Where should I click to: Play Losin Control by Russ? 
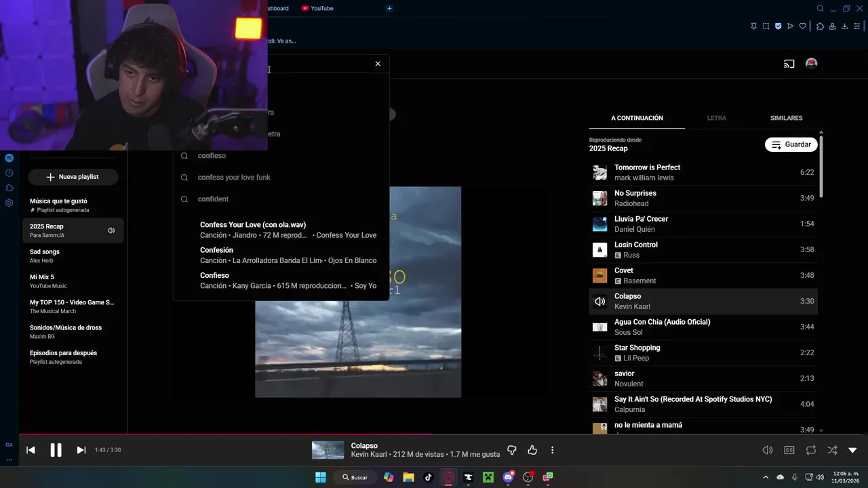(703, 249)
